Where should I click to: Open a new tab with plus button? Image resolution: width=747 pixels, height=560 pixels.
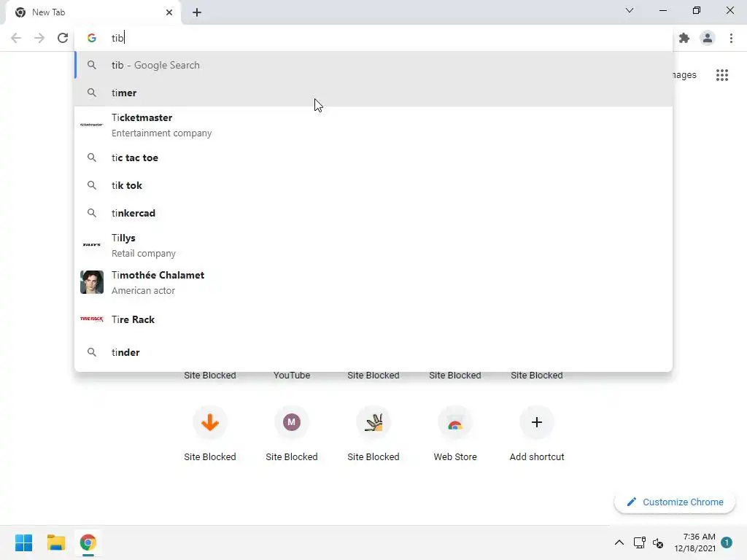pos(197,12)
